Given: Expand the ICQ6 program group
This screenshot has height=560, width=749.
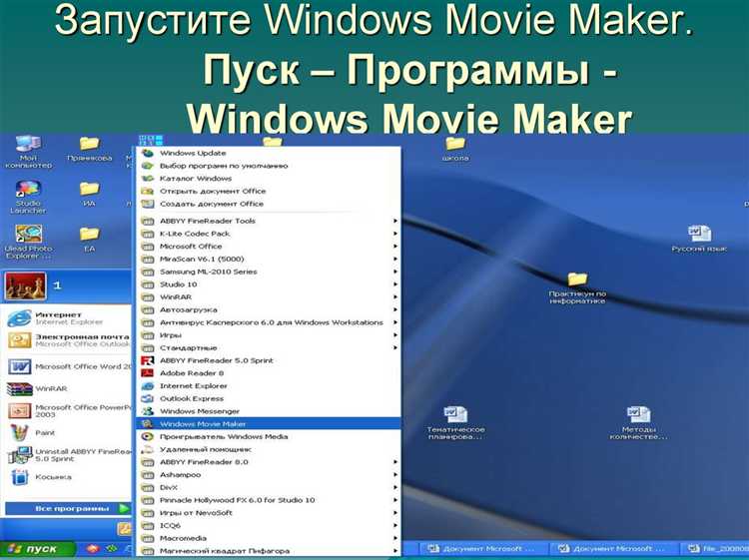Looking at the screenshot, I should (x=269, y=525).
